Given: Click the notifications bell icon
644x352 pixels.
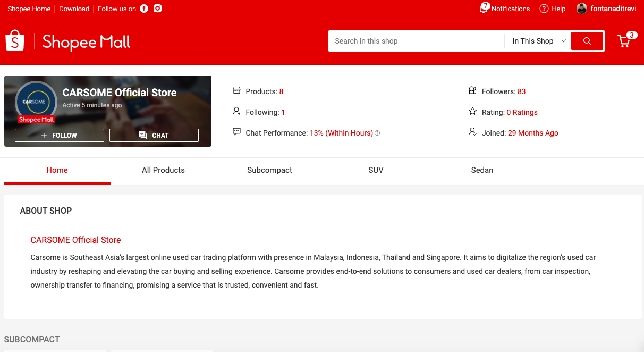Looking at the screenshot, I should pyautogui.click(x=484, y=9).
